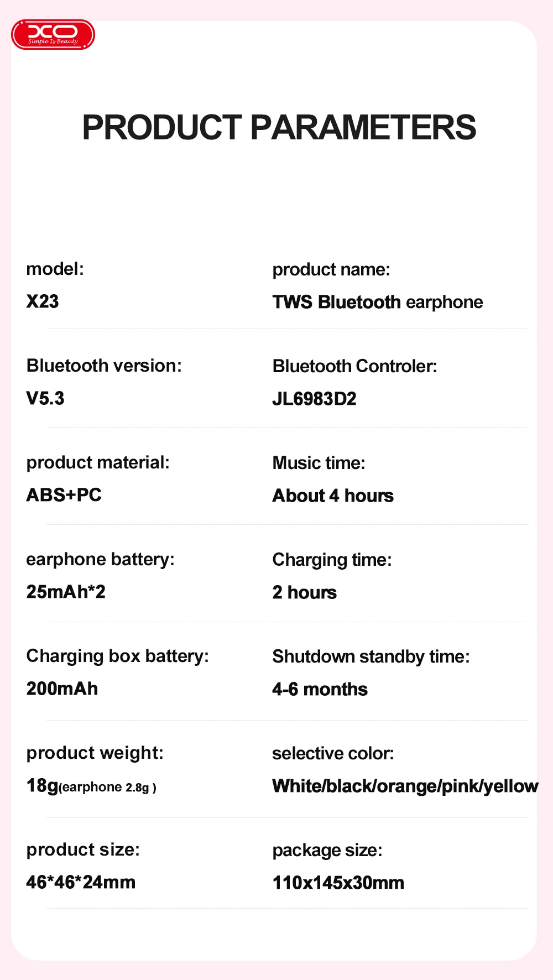Click the 4-6 months standby value
Image resolution: width=553 pixels, height=980 pixels.
[320, 689]
